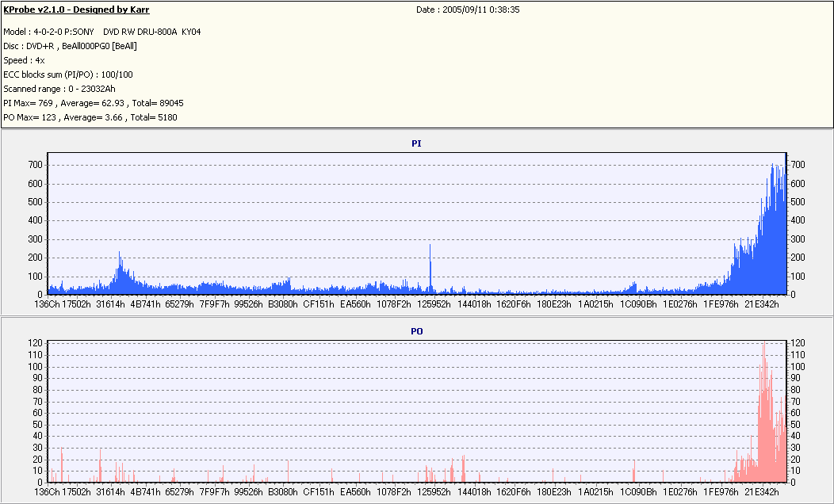Click the PO spike near 1C090Bh

pyautogui.click(x=634, y=471)
